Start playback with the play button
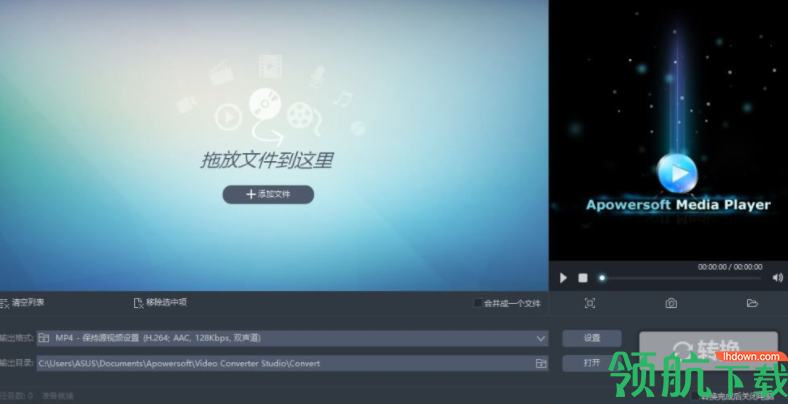 (x=563, y=277)
